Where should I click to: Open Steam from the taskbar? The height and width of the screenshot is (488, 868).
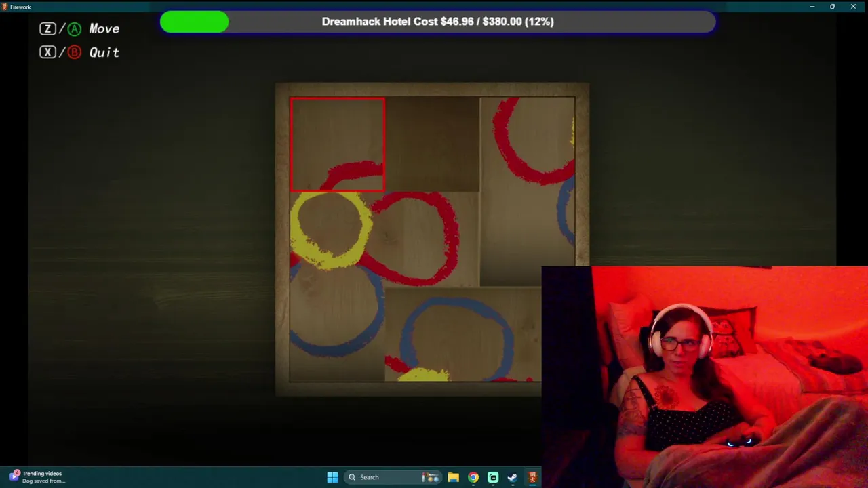512,477
